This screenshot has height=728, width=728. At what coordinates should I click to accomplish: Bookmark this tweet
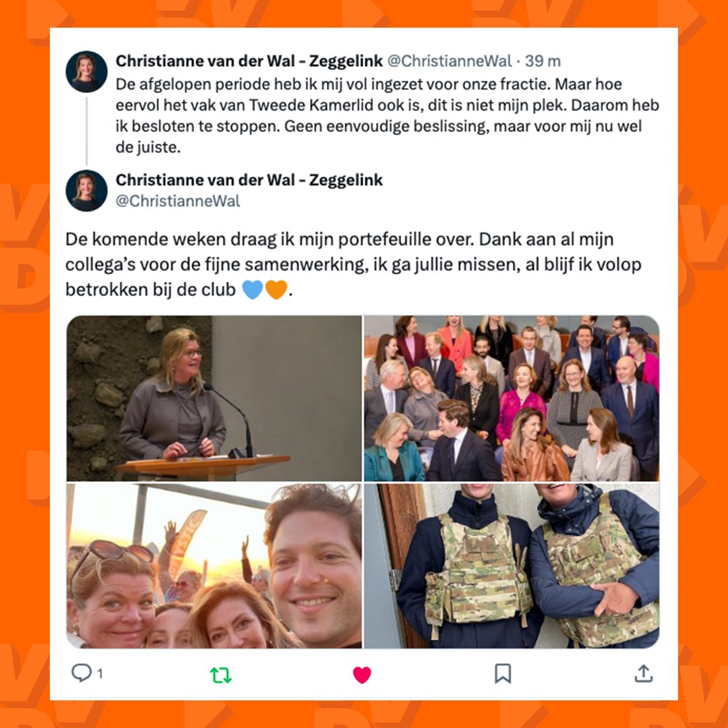coord(502,673)
